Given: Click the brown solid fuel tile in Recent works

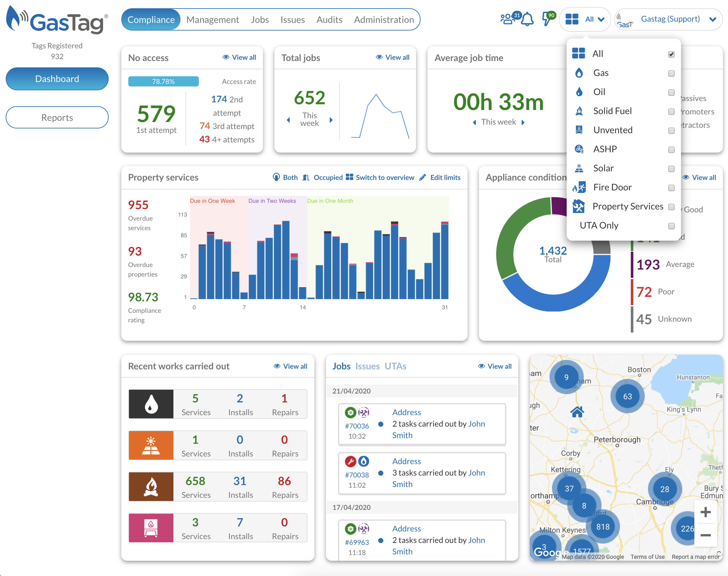Looking at the screenshot, I should 151,487.
